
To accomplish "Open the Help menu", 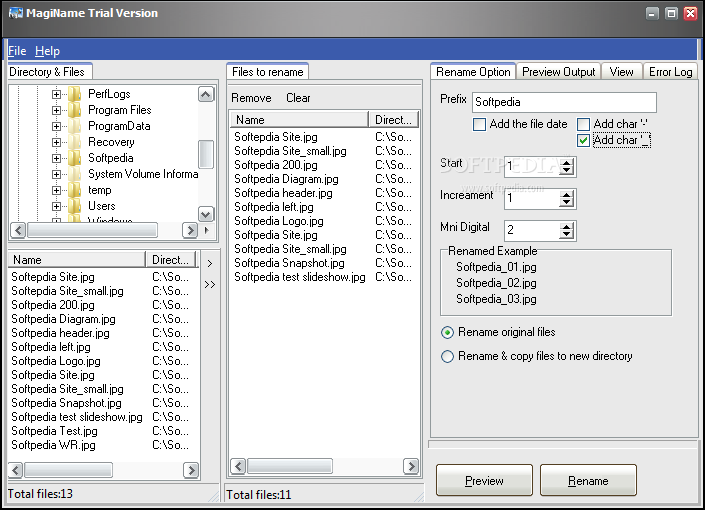I will coord(47,51).
